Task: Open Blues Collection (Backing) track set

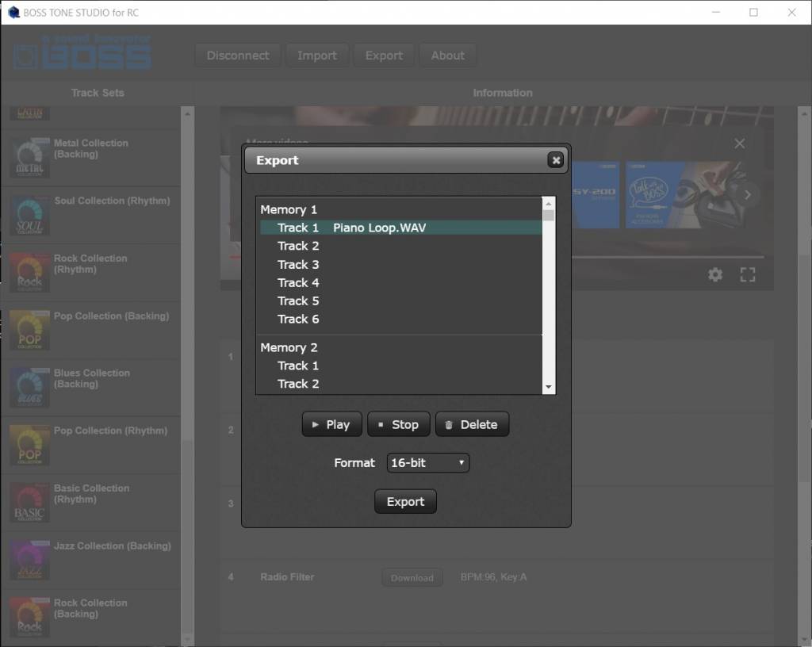Action: 90,388
